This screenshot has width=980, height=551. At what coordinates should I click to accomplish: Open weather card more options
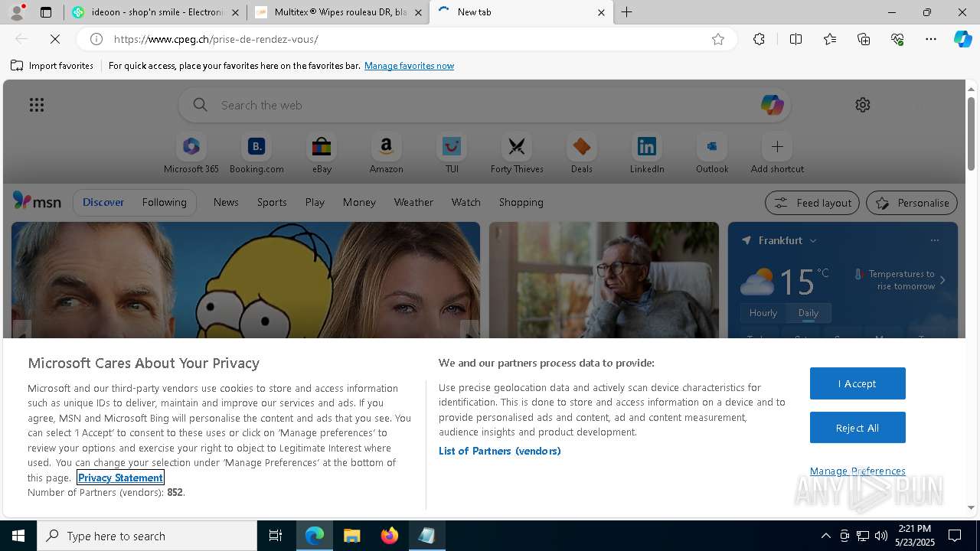934,240
